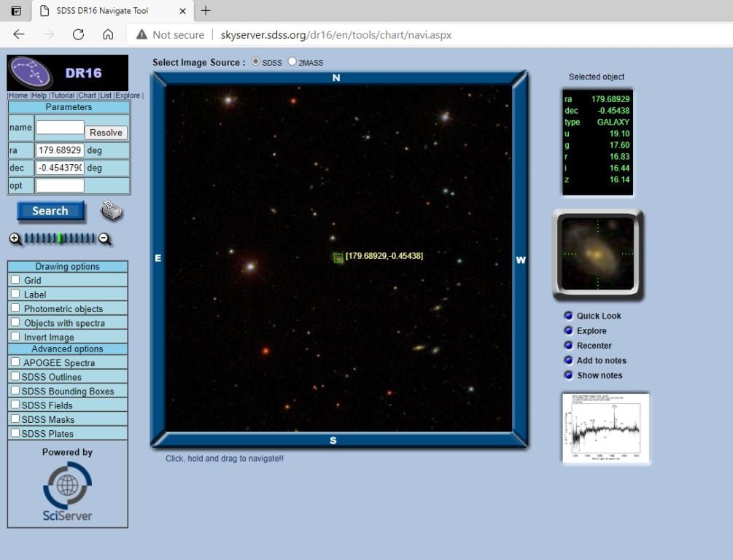Check Objects with spectra option

15,323
